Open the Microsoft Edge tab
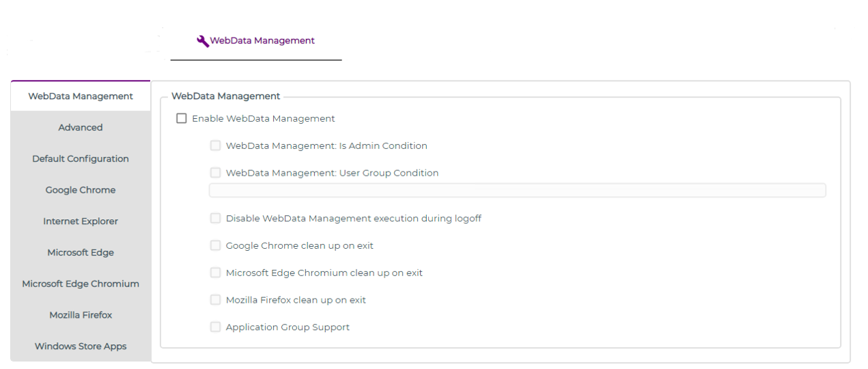 pos(81,253)
